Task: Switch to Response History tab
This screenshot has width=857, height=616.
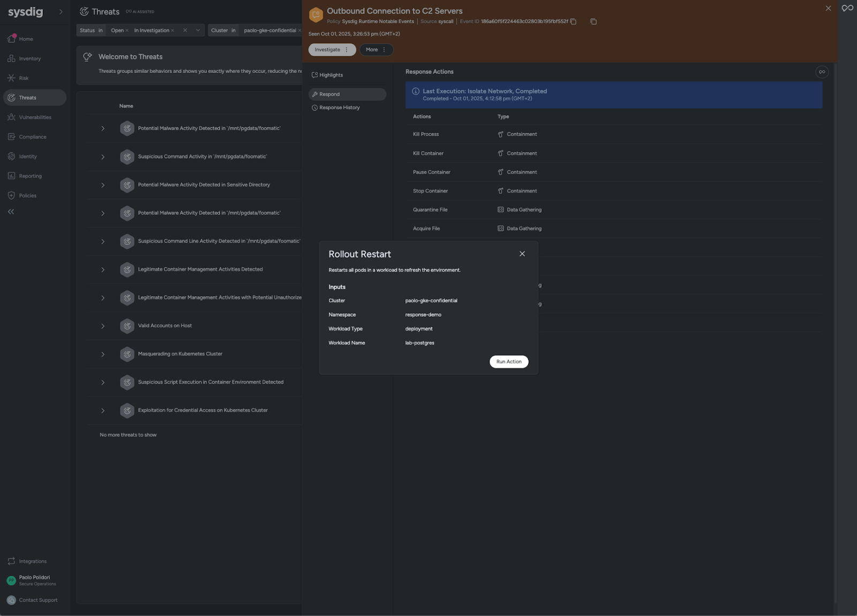Action: (339, 108)
